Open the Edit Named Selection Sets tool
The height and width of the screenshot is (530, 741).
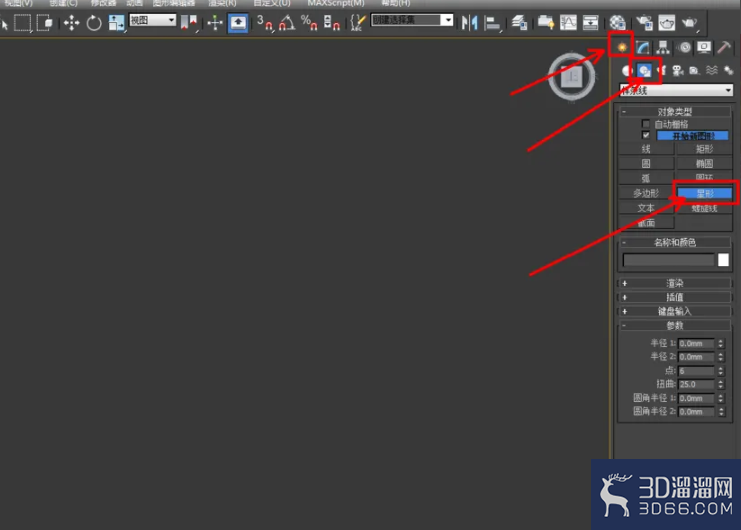click(x=358, y=22)
